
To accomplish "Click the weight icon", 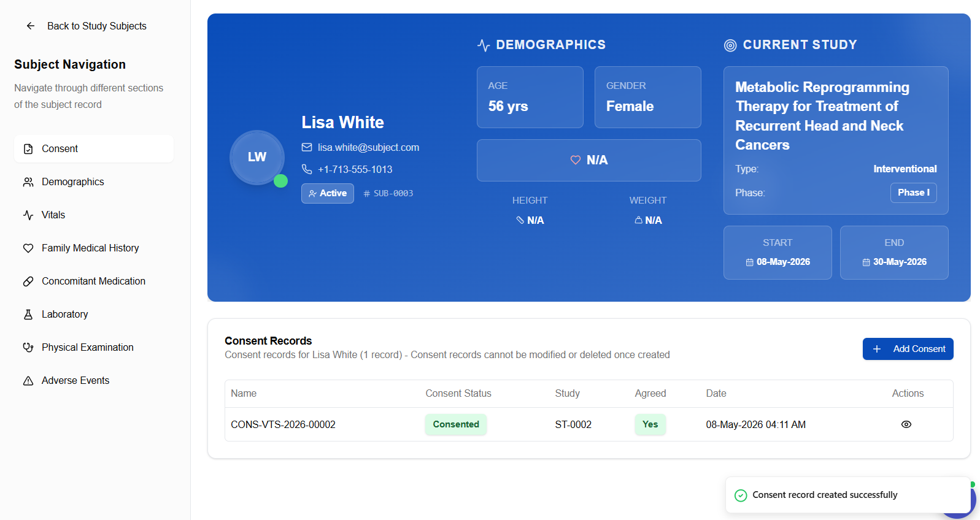I will tap(638, 220).
